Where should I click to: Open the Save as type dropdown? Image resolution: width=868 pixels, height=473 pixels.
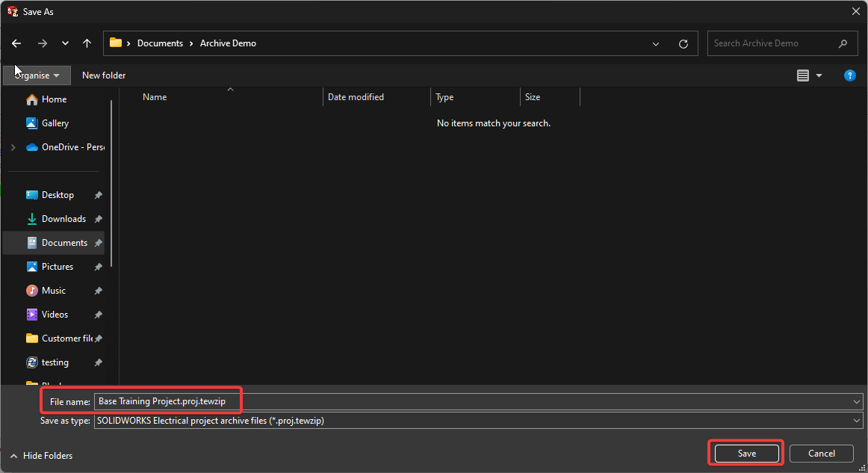click(x=856, y=421)
